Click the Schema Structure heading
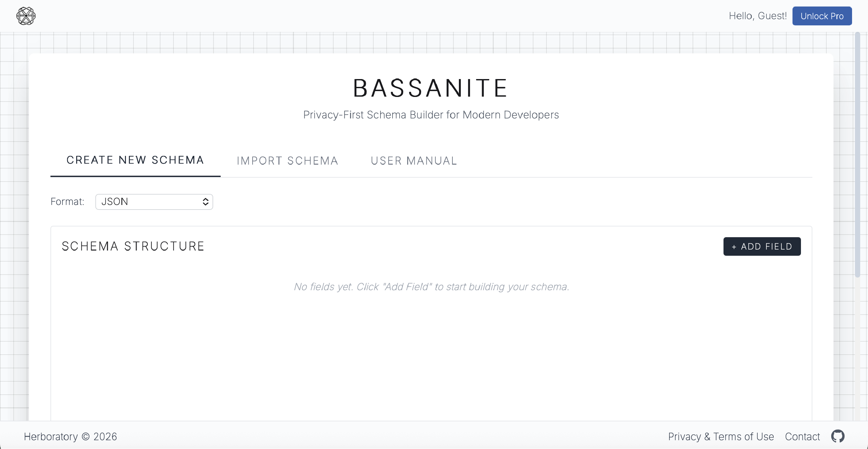Screen dimensions: 868x449 click(133, 246)
